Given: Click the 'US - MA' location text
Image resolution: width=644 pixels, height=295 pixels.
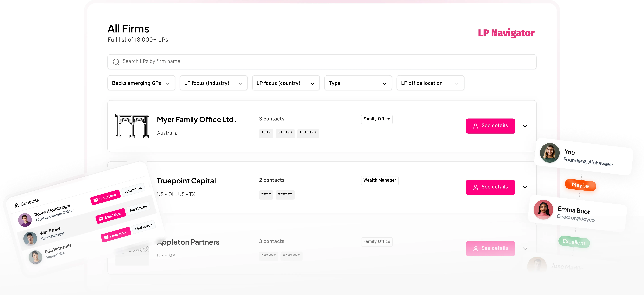Looking at the screenshot, I should click(x=166, y=256).
